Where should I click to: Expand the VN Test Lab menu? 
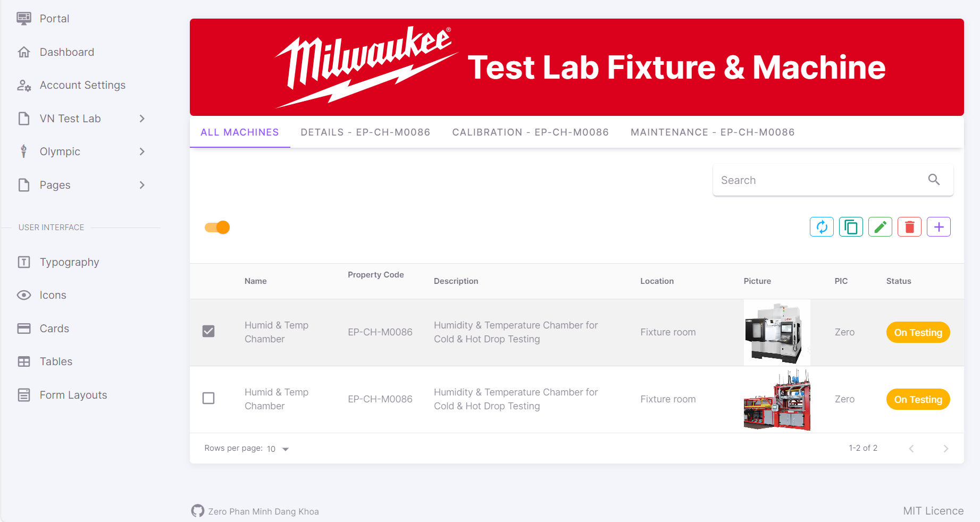pyautogui.click(x=81, y=119)
